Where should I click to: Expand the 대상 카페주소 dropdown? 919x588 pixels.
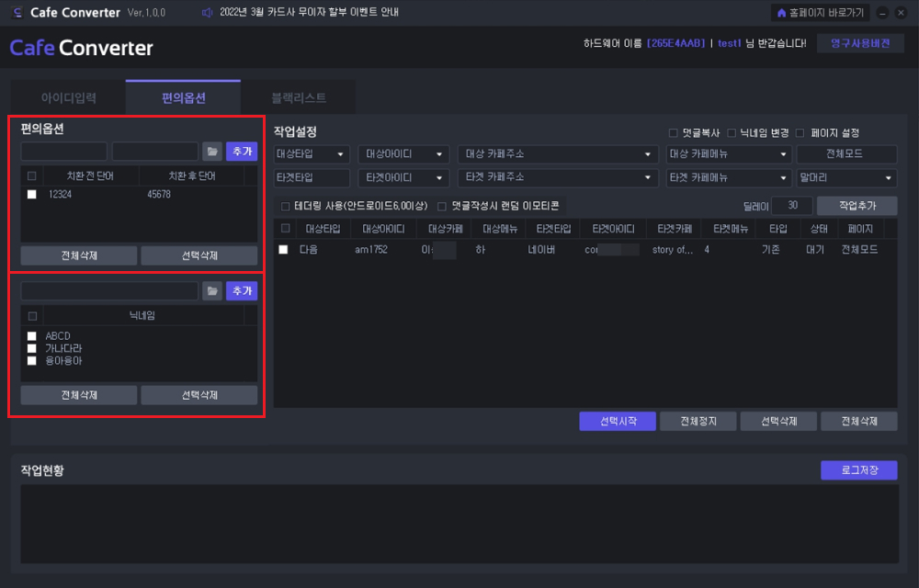click(x=557, y=154)
